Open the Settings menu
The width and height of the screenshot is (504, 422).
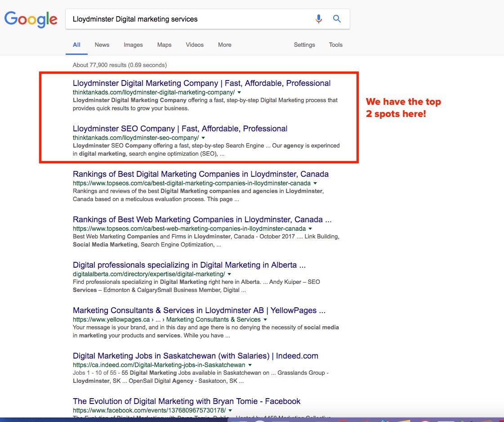click(304, 45)
